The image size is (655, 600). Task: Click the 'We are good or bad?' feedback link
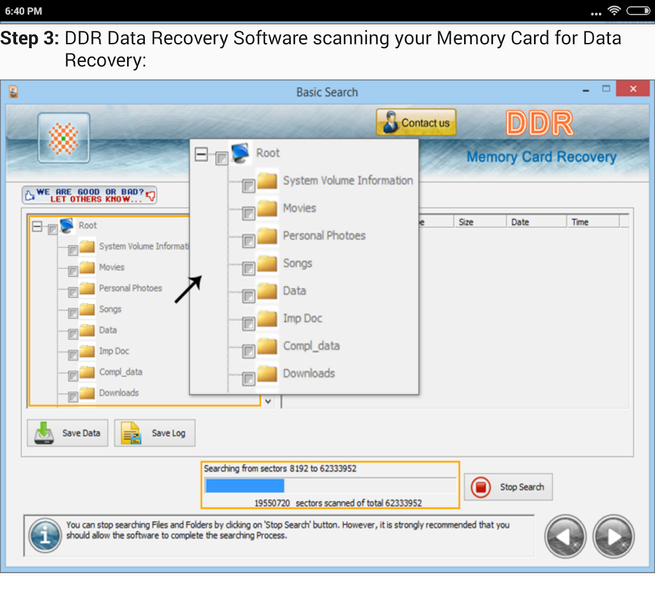click(x=90, y=195)
